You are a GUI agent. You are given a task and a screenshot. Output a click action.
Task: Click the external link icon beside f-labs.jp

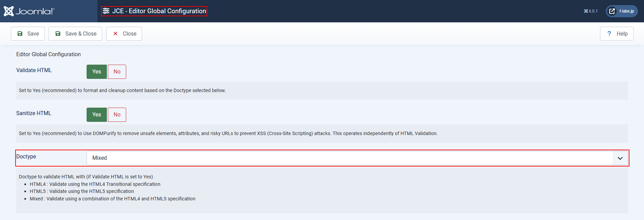pos(612,11)
